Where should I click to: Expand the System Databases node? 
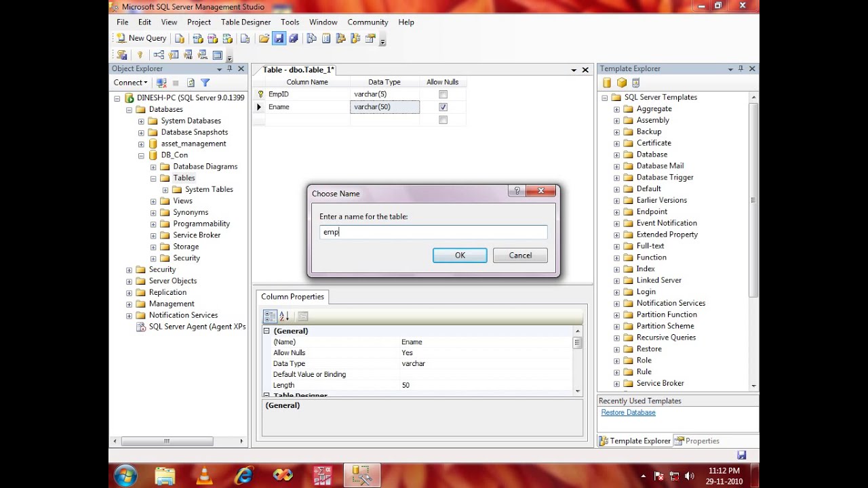(x=141, y=121)
